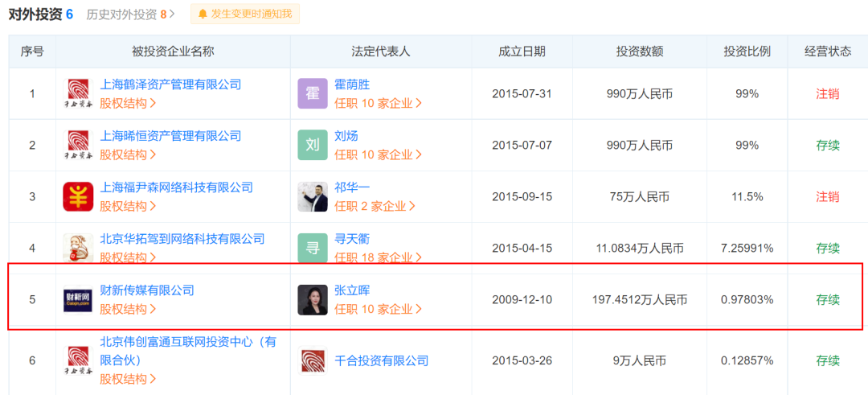This screenshot has width=868, height=395.
Task: Click the 11.5% investment ratio cell
Action: pos(747,196)
